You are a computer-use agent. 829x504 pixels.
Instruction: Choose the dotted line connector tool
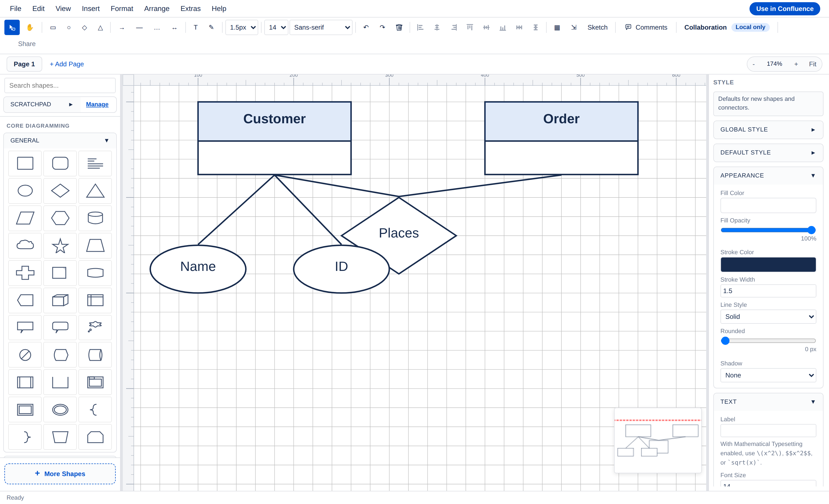pos(157,28)
